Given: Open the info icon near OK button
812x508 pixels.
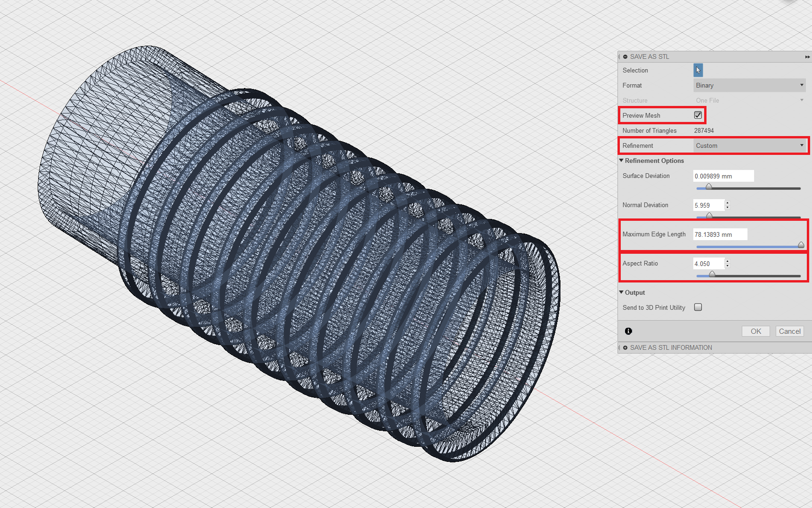Looking at the screenshot, I should [628, 331].
